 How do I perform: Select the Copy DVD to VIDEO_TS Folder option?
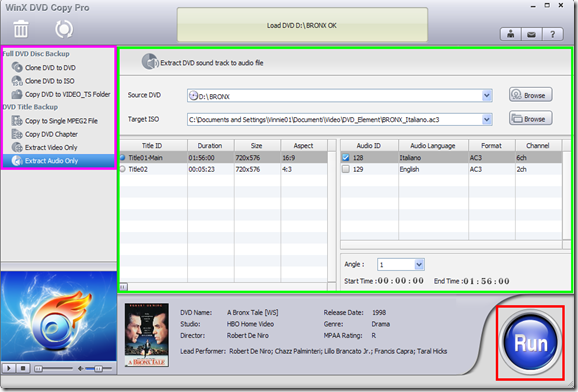(x=67, y=94)
